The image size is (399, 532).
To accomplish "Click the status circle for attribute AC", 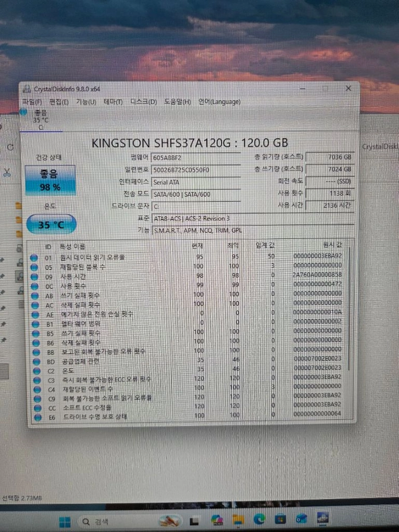I will coord(35,305).
